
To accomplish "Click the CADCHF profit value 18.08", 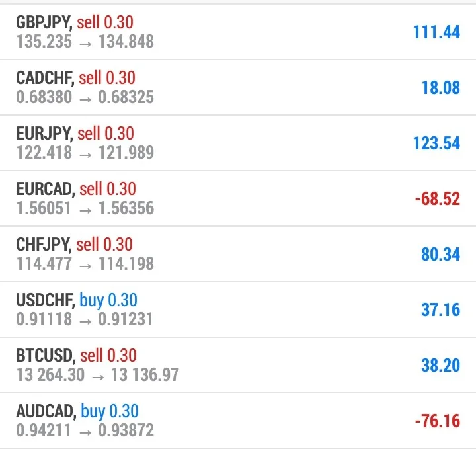I will pyautogui.click(x=441, y=88).
